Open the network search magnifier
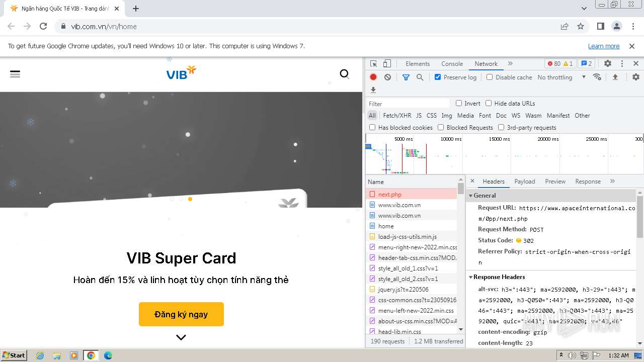 point(420,77)
